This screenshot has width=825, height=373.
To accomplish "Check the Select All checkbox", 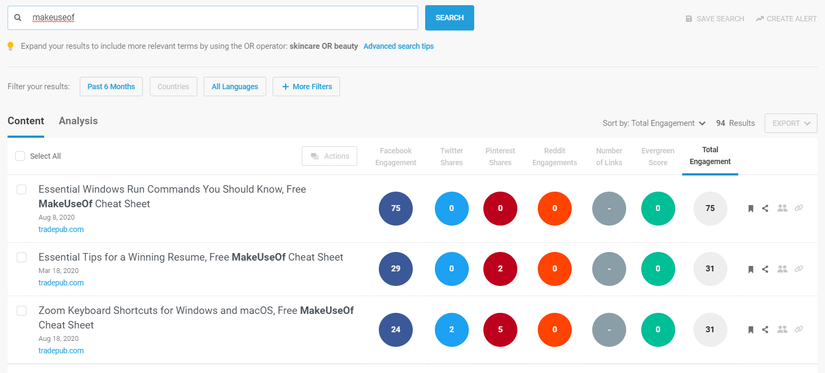I will click(x=20, y=156).
